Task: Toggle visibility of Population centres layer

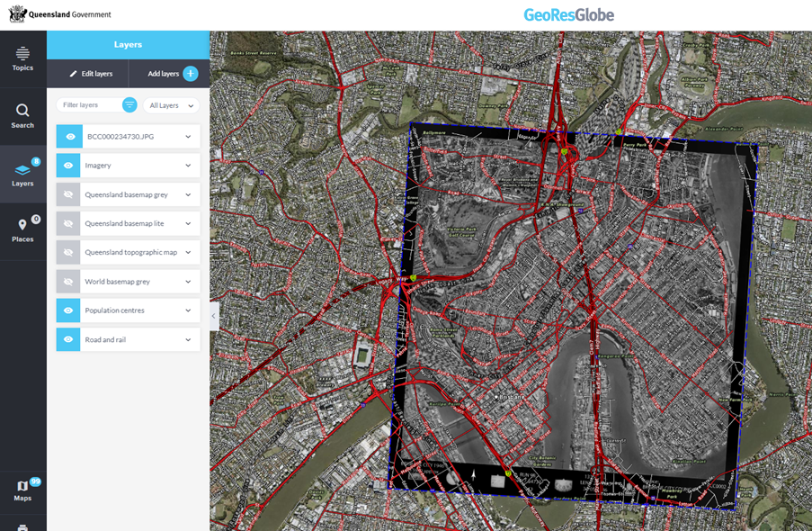Action: coord(69,310)
